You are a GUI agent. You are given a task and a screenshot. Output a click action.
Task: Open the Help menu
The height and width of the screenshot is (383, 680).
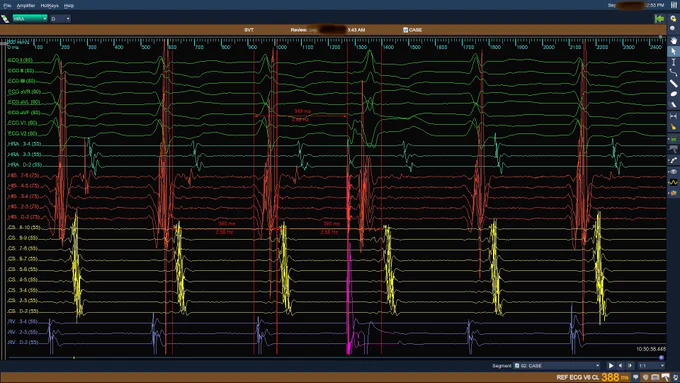coord(69,6)
